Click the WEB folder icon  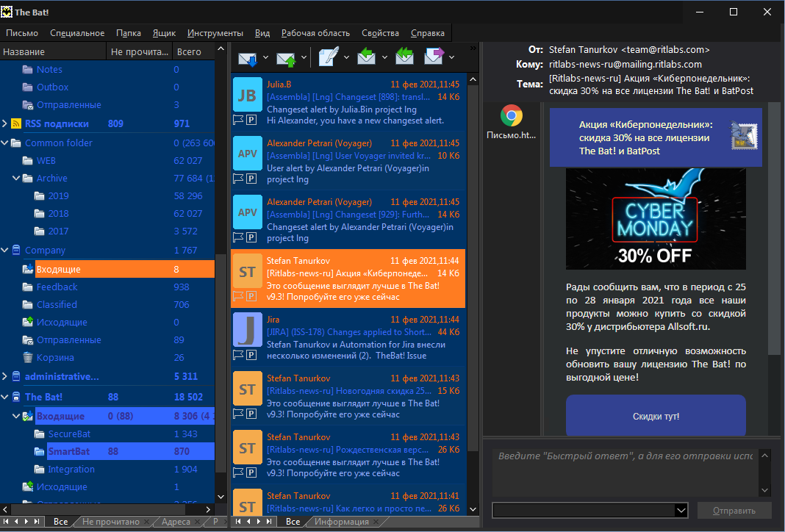point(28,161)
